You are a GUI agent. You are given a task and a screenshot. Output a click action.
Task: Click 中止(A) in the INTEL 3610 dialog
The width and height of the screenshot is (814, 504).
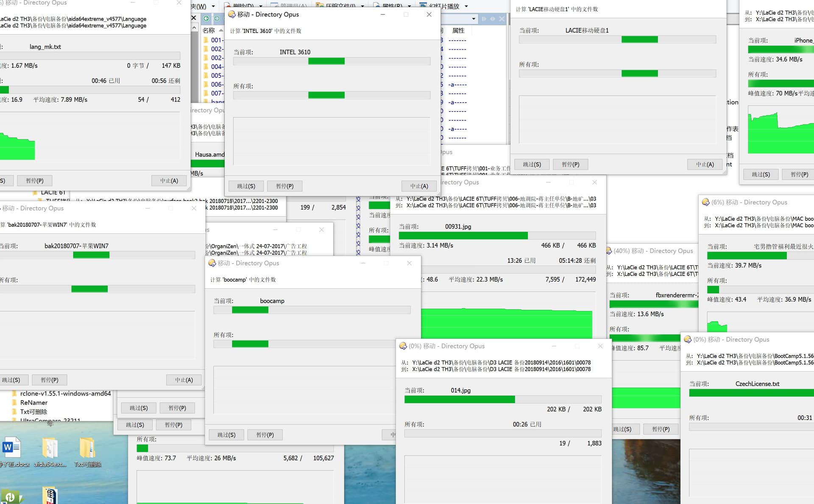[419, 186]
